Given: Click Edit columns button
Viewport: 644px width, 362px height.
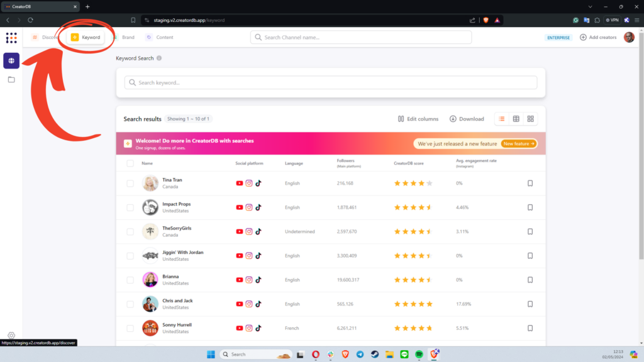Looking at the screenshot, I should [x=418, y=119].
